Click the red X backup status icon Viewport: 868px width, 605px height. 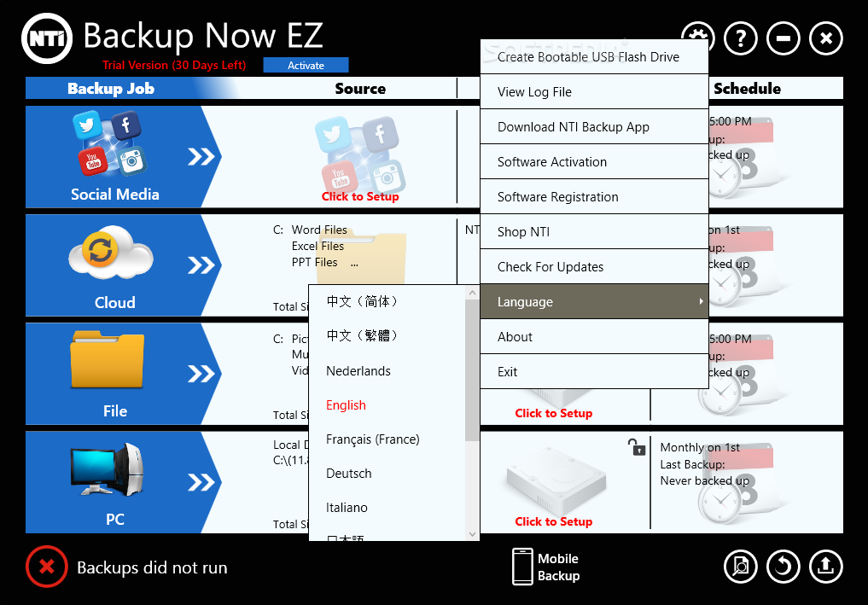pos(46,567)
